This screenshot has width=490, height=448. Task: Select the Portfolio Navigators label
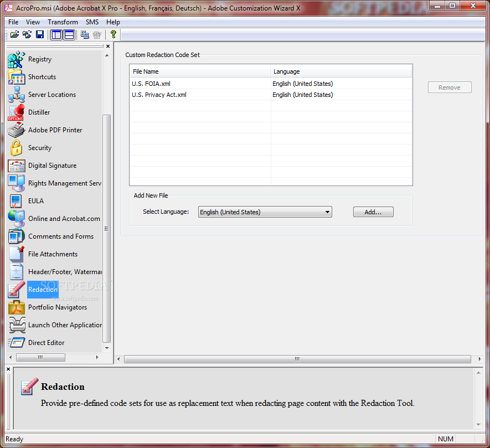[58, 307]
